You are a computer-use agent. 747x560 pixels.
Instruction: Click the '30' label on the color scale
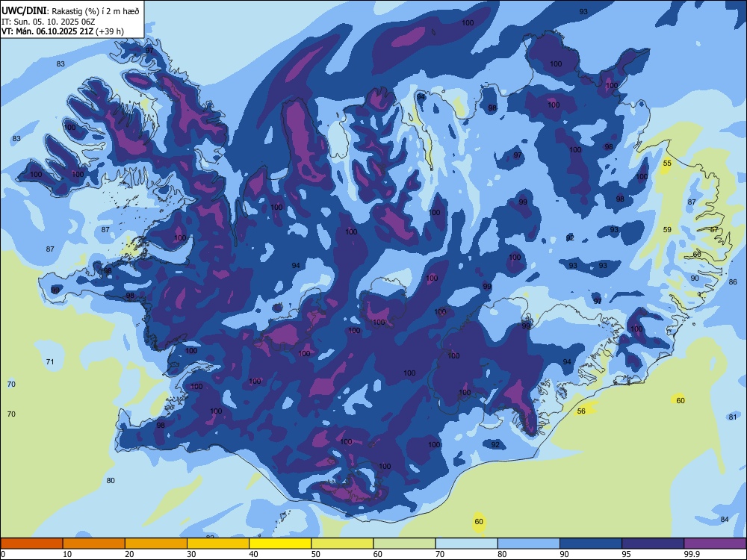click(x=191, y=554)
